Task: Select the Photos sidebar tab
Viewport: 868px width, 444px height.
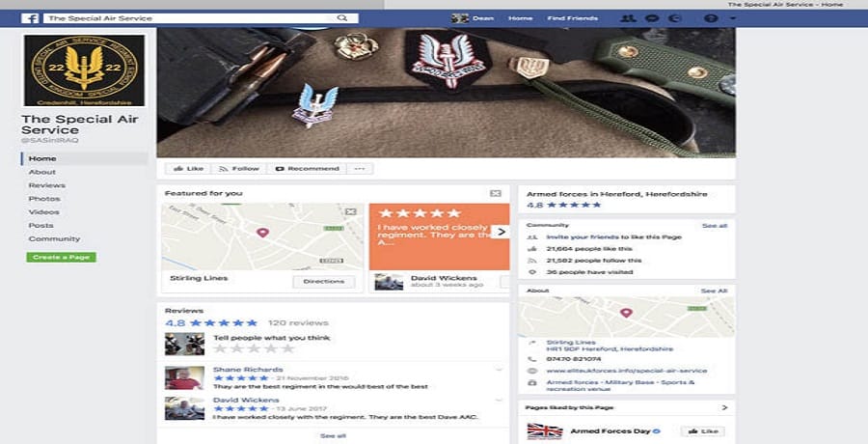Action: pos(44,199)
